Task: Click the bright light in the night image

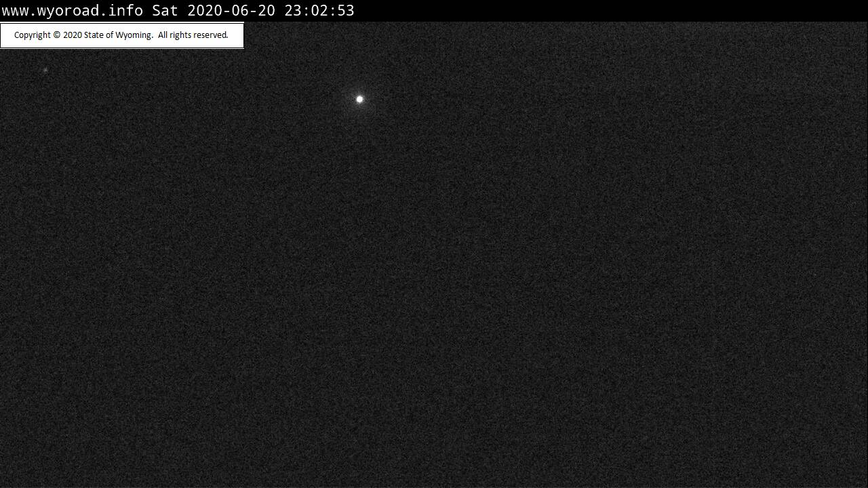Action: click(359, 100)
